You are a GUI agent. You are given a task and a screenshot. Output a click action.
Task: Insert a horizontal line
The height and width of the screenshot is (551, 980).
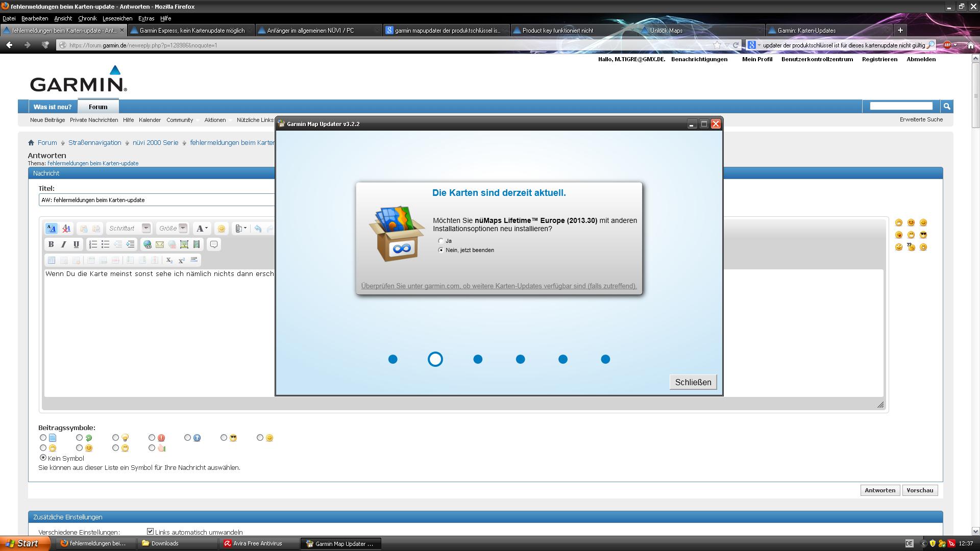(194, 260)
